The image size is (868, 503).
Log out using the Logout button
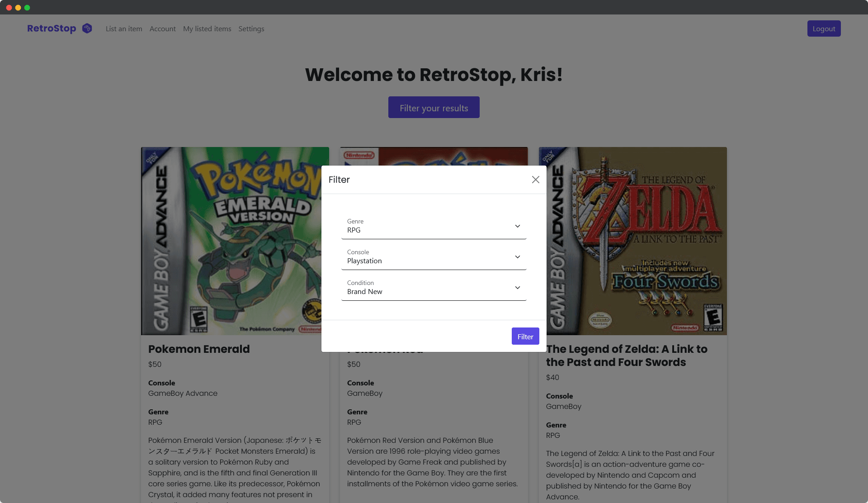point(824,28)
